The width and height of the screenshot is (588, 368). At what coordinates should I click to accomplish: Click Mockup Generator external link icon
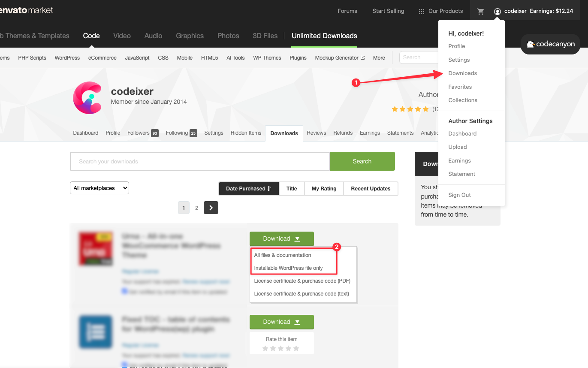coord(363,57)
